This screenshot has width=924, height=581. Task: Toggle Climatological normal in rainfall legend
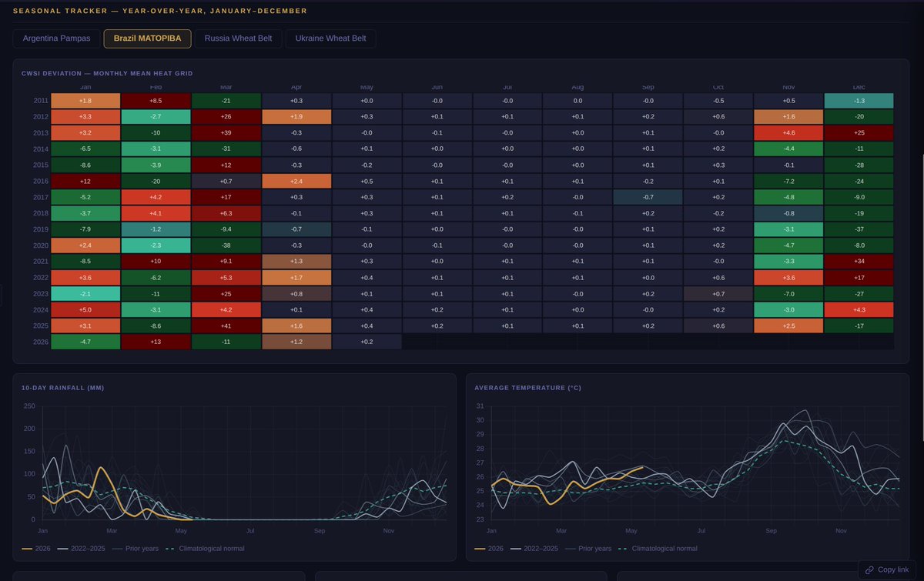click(205, 549)
